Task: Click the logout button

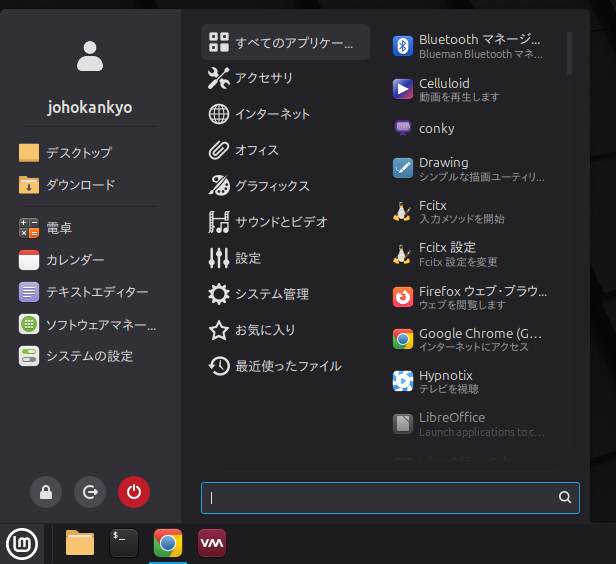Action: (x=90, y=491)
